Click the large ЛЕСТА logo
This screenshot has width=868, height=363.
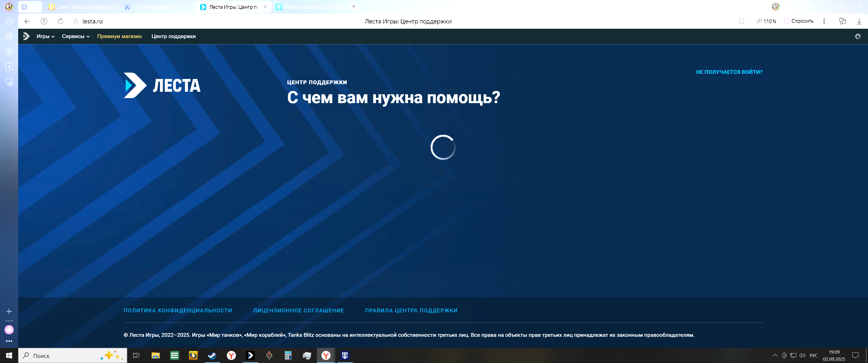(162, 85)
